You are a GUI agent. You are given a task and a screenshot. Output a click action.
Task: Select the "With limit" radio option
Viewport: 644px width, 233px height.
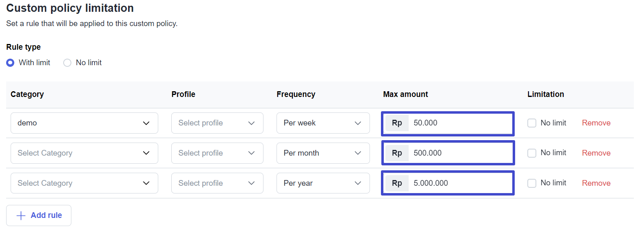(11, 63)
